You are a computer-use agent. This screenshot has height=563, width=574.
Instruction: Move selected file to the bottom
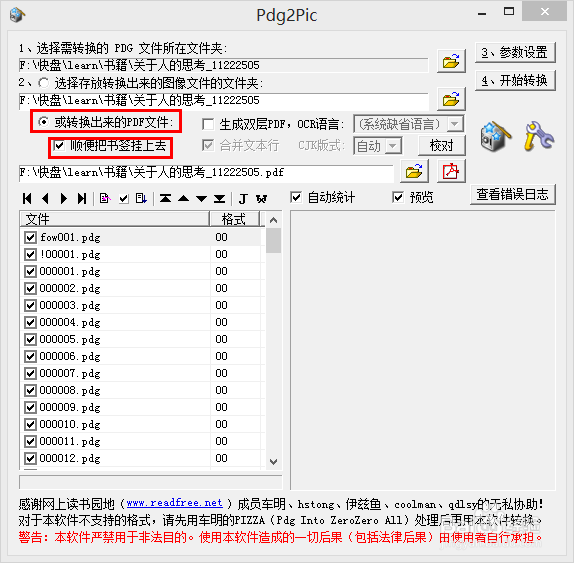220,199
